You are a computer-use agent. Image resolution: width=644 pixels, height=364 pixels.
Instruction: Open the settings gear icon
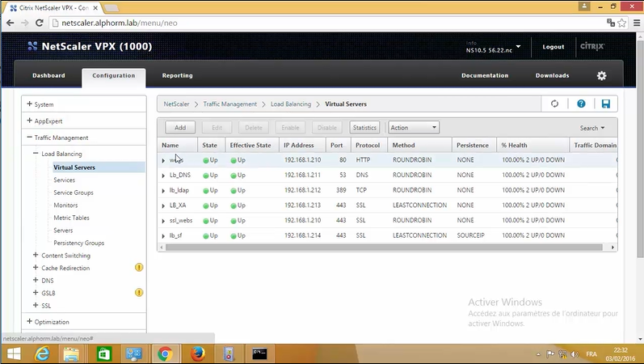point(602,76)
